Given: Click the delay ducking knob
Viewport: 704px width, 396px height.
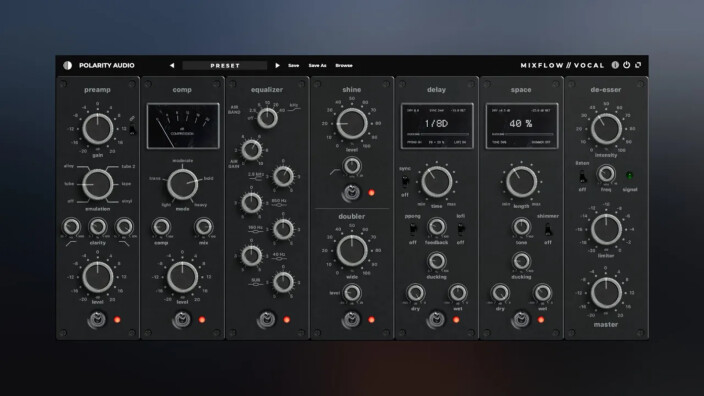Looking at the screenshot, I should [x=436, y=261].
